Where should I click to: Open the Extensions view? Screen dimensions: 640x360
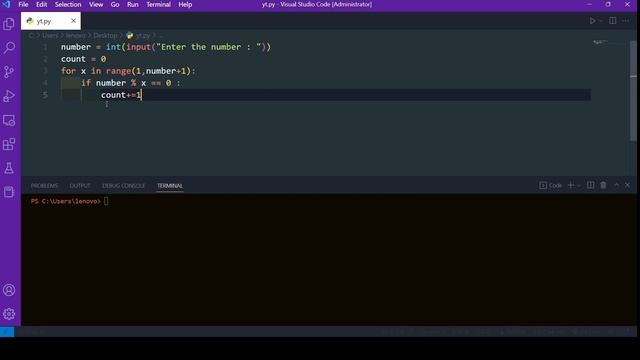[x=9, y=144]
